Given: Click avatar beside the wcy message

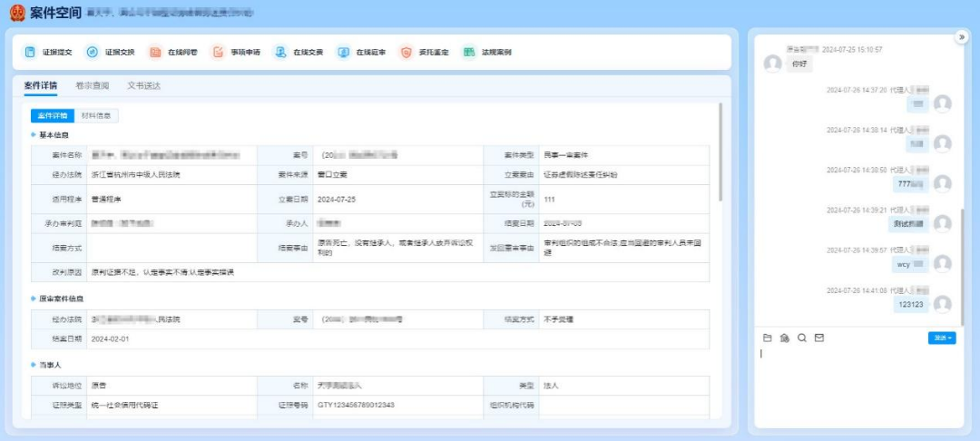Looking at the screenshot, I should coord(943,264).
